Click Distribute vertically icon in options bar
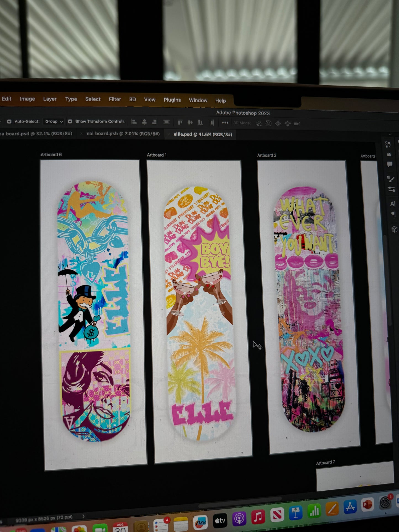The width and height of the screenshot is (399, 532). coord(166,122)
